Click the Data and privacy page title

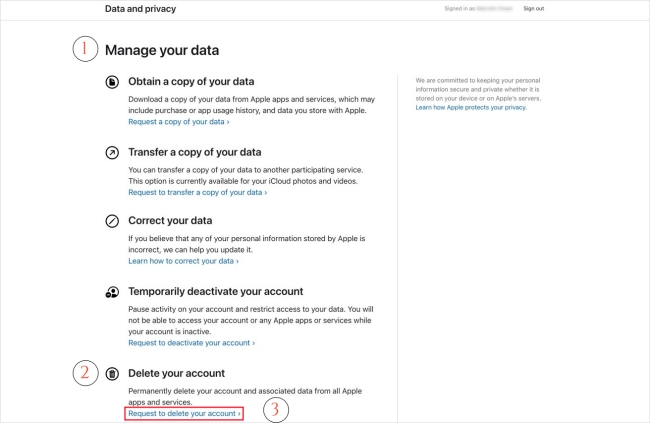[141, 9]
